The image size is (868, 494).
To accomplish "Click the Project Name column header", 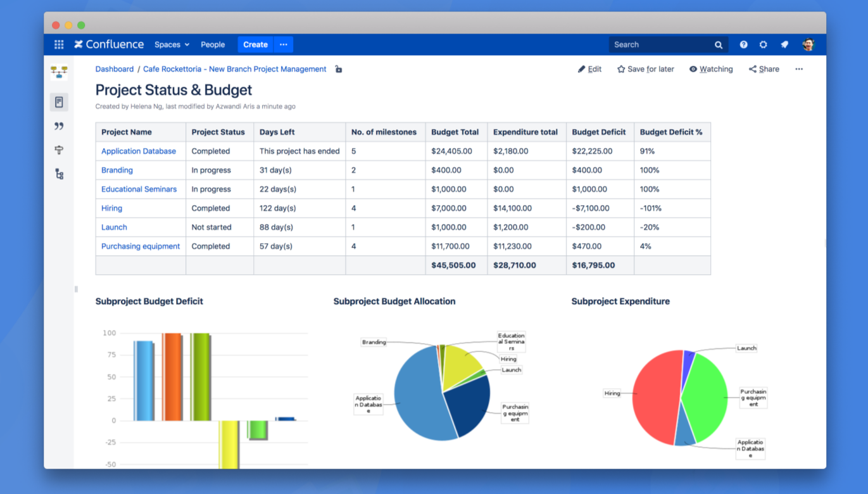I will point(141,132).
